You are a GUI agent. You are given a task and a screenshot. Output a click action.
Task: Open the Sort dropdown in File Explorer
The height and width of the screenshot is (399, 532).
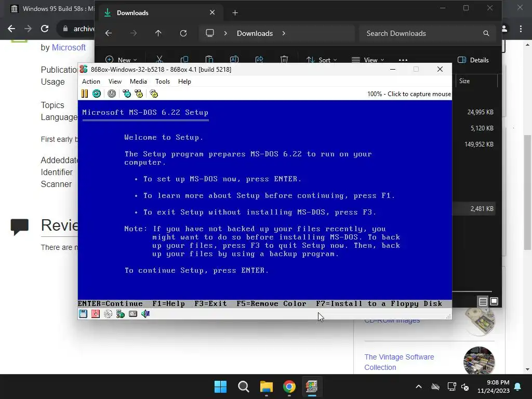(x=321, y=60)
